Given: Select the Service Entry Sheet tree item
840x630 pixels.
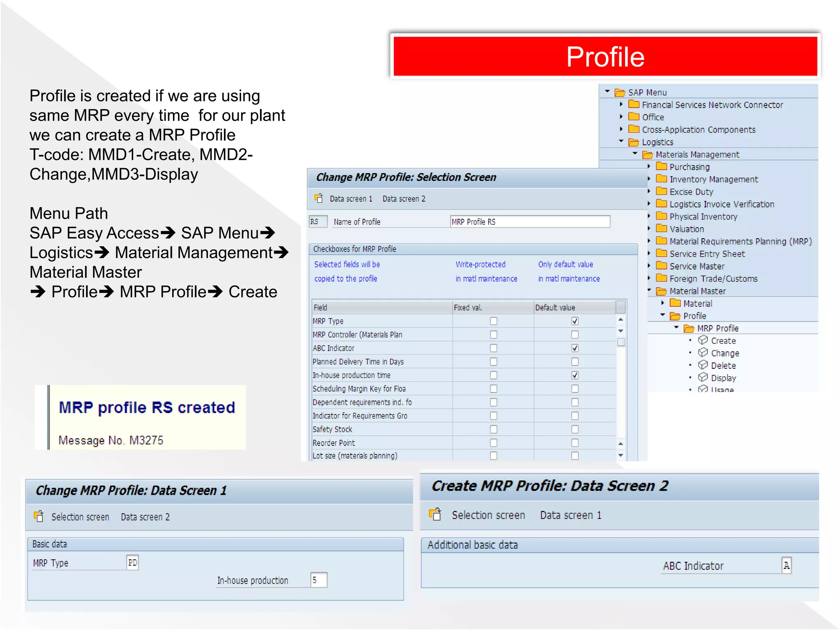Looking at the screenshot, I should pyautogui.click(x=707, y=254).
